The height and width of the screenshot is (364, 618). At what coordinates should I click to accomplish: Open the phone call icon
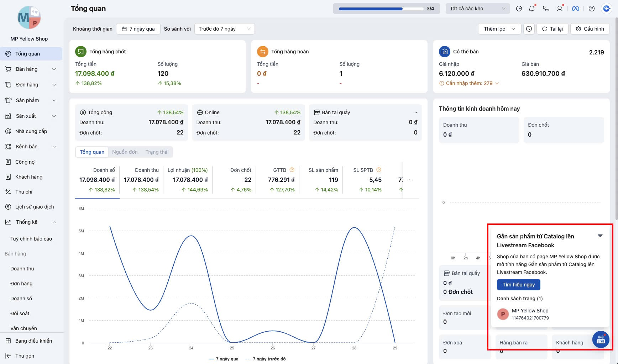point(546,9)
